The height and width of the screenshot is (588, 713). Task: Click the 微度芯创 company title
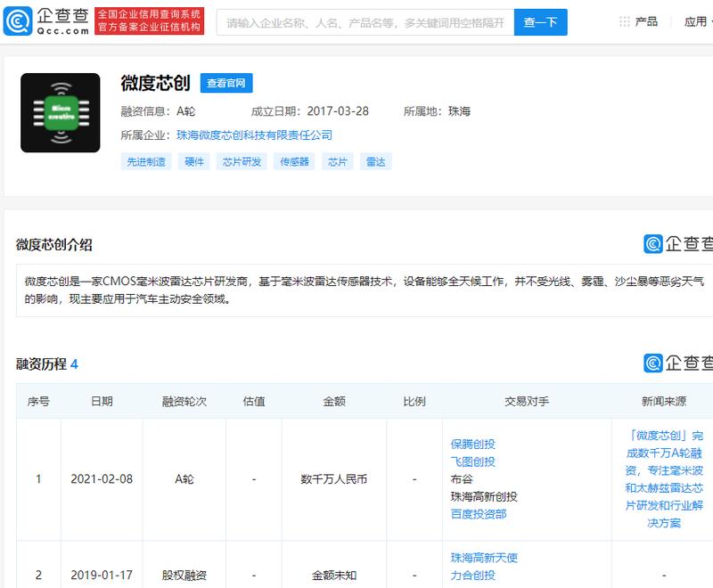pyautogui.click(x=155, y=83)
